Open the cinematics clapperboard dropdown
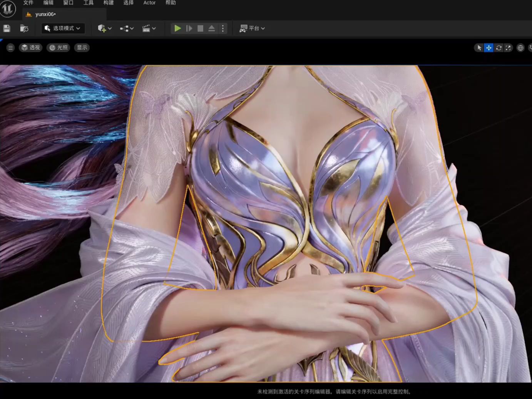Screen dimensions: 532x399 pos(149,28)
